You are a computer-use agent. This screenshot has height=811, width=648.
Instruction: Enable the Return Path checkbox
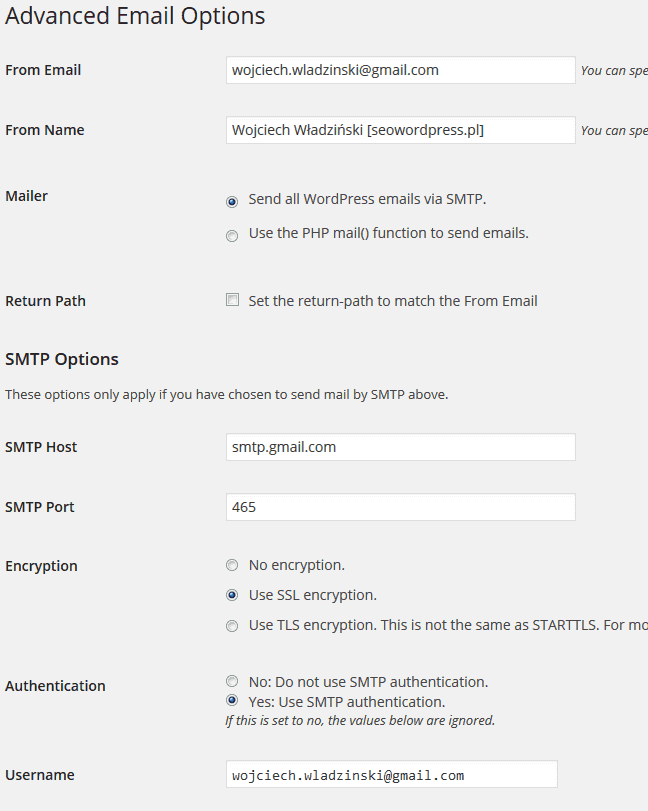tap(233, 300)
